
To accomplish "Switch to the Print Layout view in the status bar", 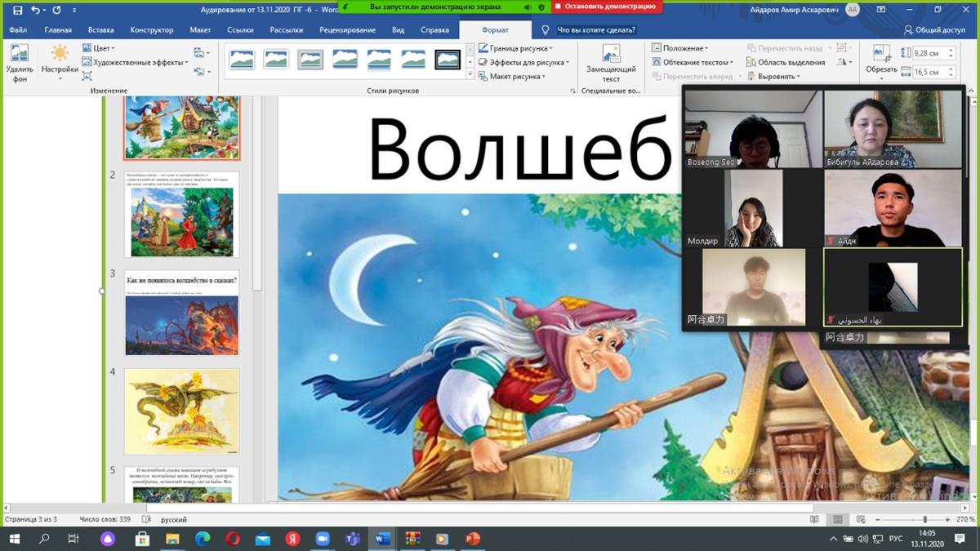I will [x=838, y=519].
